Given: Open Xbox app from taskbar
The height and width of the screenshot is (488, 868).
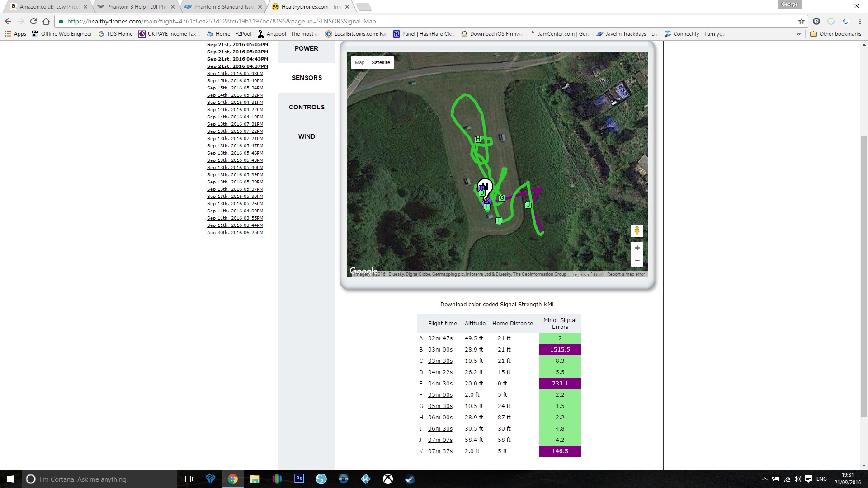Looking at the screenshot, I should [387, 479].
